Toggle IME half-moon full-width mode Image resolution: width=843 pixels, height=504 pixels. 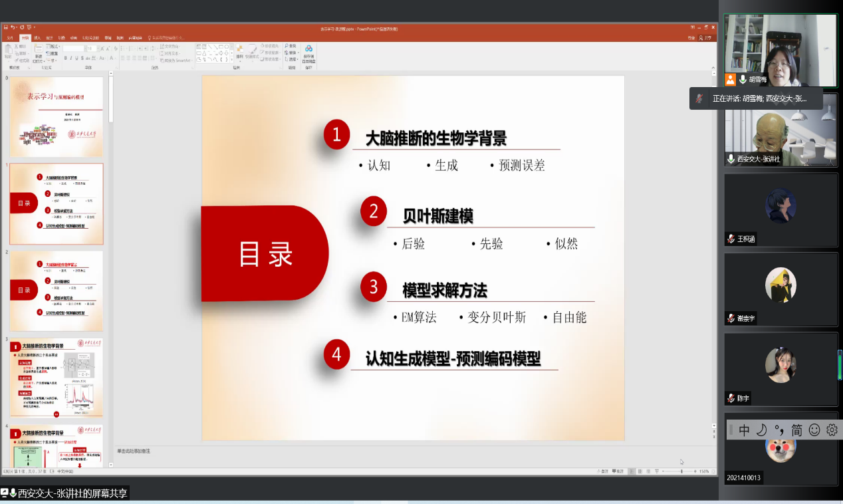tap(762, 430)
